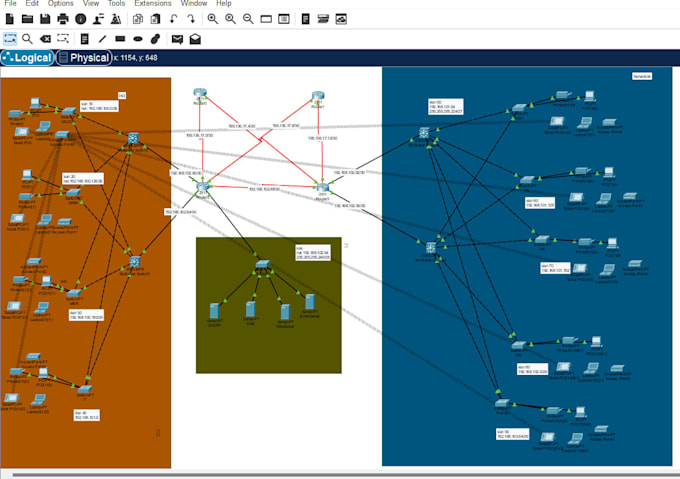680x479 pixels.
Task: Open the Help menu
Action: click(224, 3)
